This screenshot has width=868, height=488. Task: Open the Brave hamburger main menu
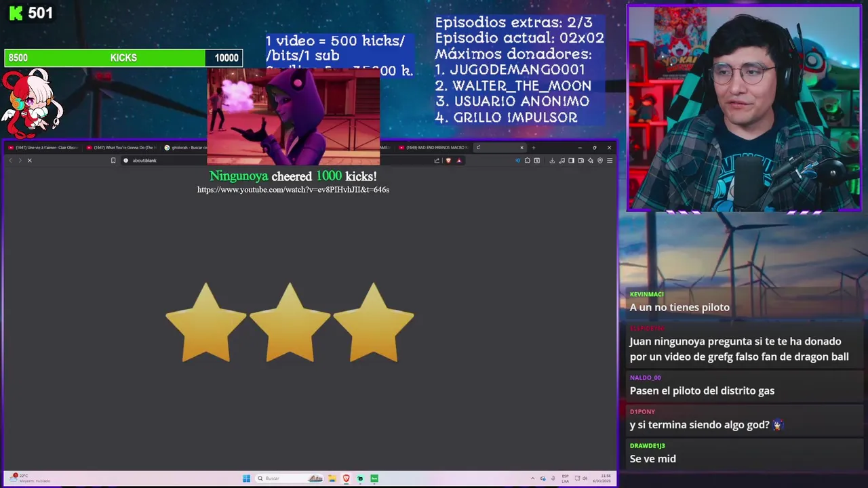point(610,161)
